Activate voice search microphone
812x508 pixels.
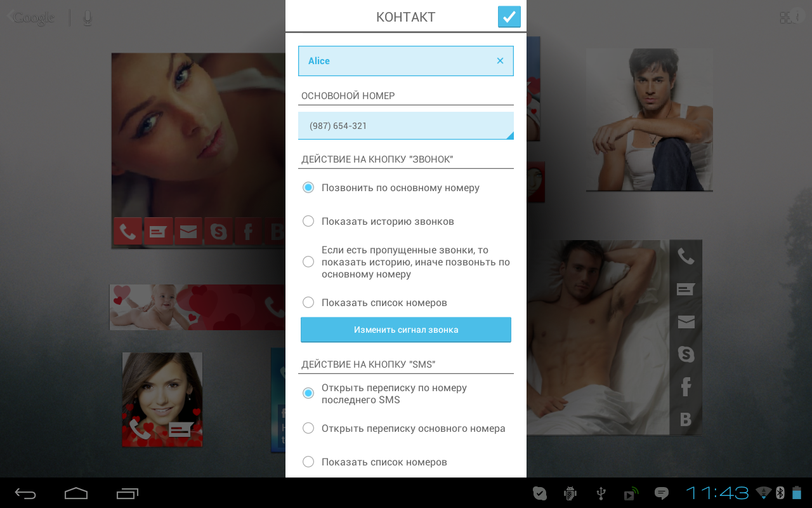pos(88,18)
